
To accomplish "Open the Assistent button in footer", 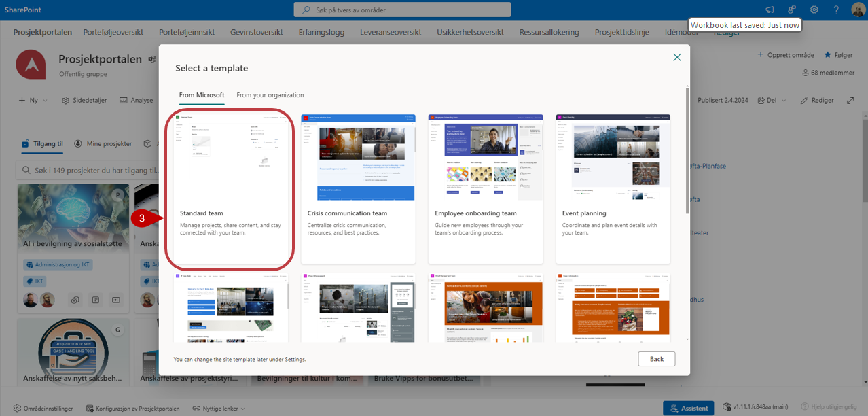I will (689, 409).
